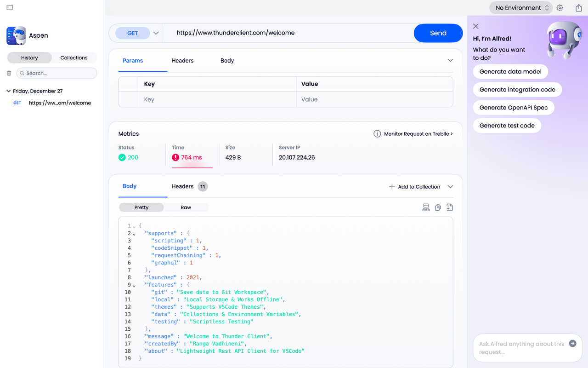
Task: Click the "Scriptless Testing" value
Action: tap(221, 322)
